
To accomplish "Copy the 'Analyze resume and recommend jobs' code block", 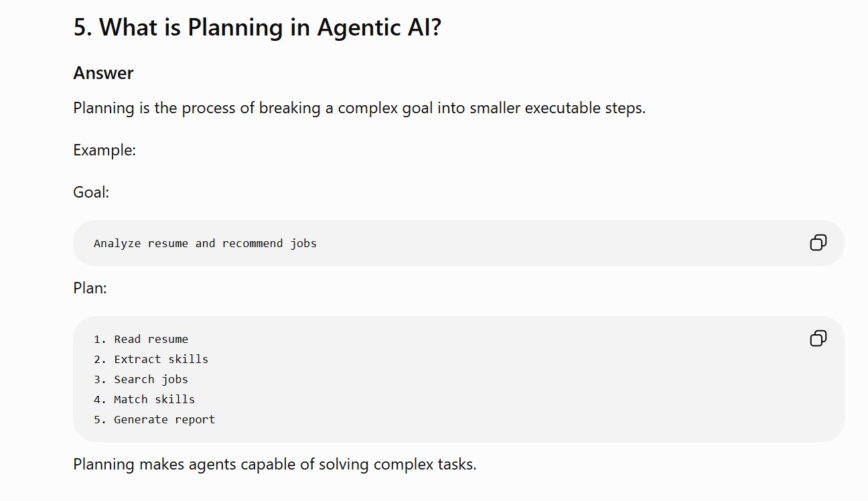I will tap(818, 242).
